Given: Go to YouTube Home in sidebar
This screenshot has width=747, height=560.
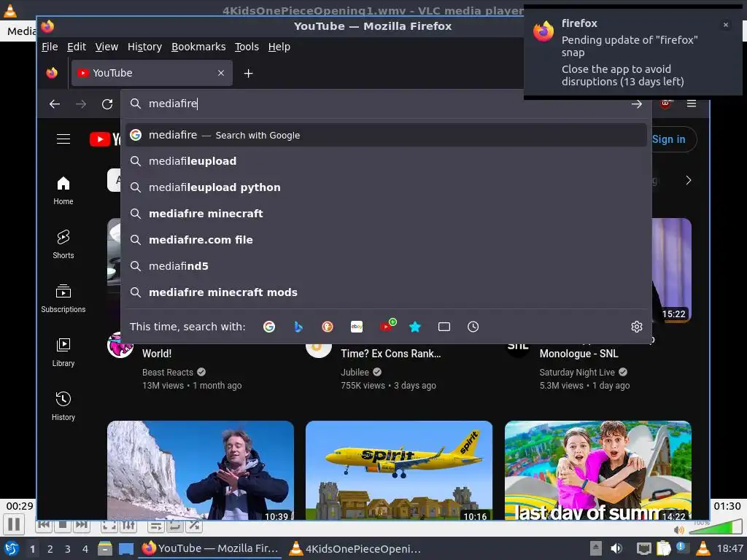Looking at the screenshot, I should [x=63, y=190].
